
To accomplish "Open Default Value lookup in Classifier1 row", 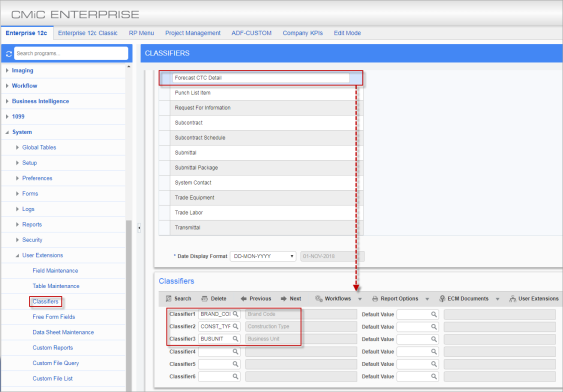I will [x=434, y=314].
